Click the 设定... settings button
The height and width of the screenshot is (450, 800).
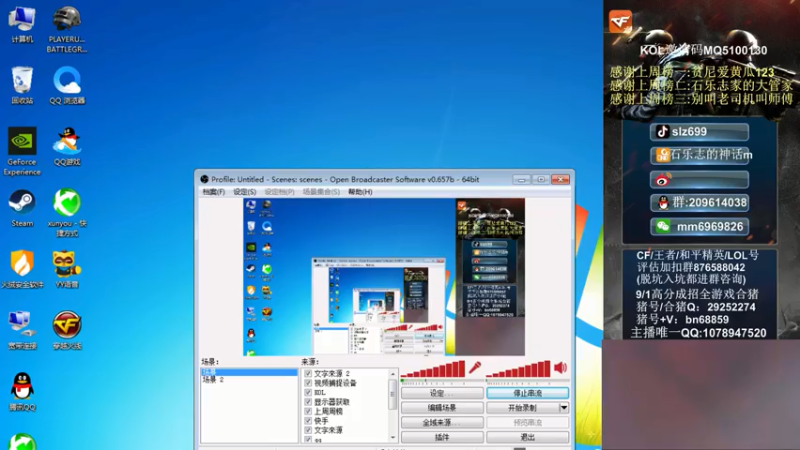click(442, 393)
